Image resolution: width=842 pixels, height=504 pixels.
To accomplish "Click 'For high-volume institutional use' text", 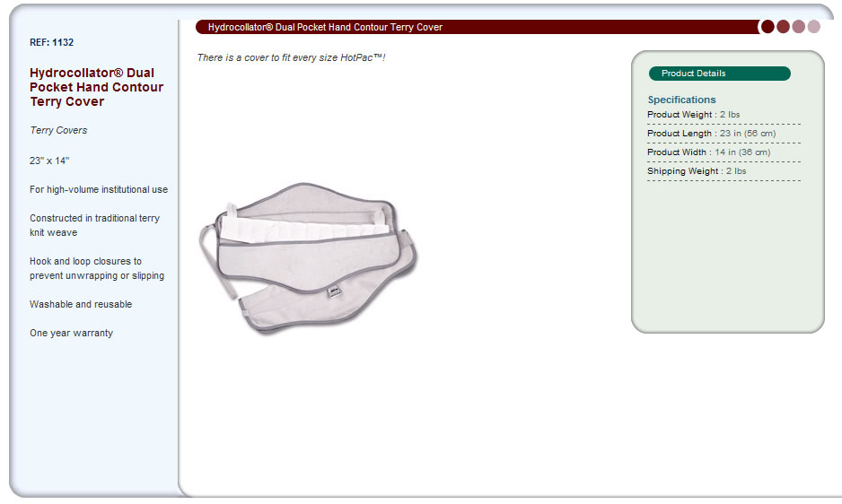I will [99, 189].
